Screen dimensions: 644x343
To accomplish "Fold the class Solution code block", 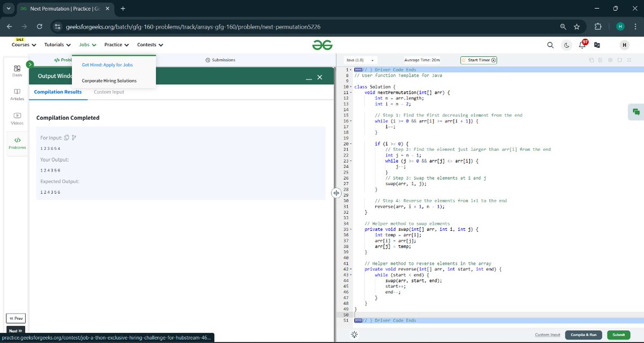I will click(350, 86).
